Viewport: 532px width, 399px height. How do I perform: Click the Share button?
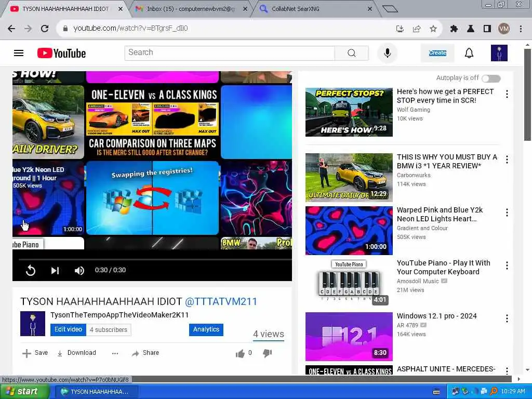145,353
